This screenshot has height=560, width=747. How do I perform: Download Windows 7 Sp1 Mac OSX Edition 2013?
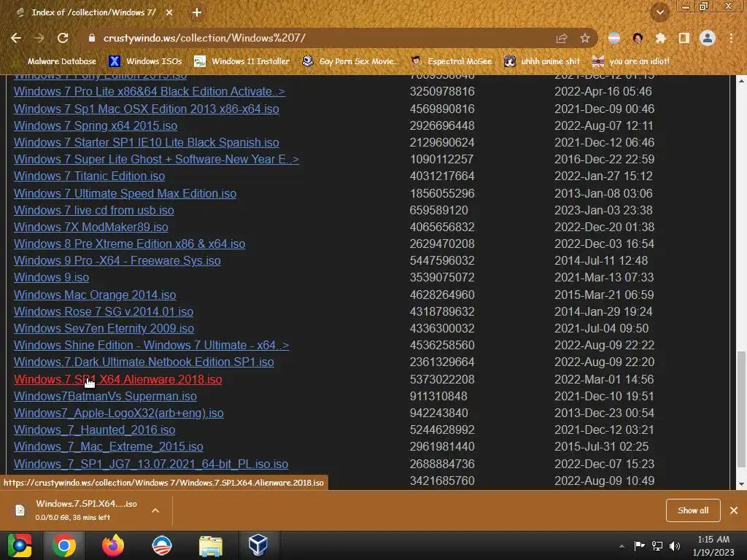pos(146,109)
